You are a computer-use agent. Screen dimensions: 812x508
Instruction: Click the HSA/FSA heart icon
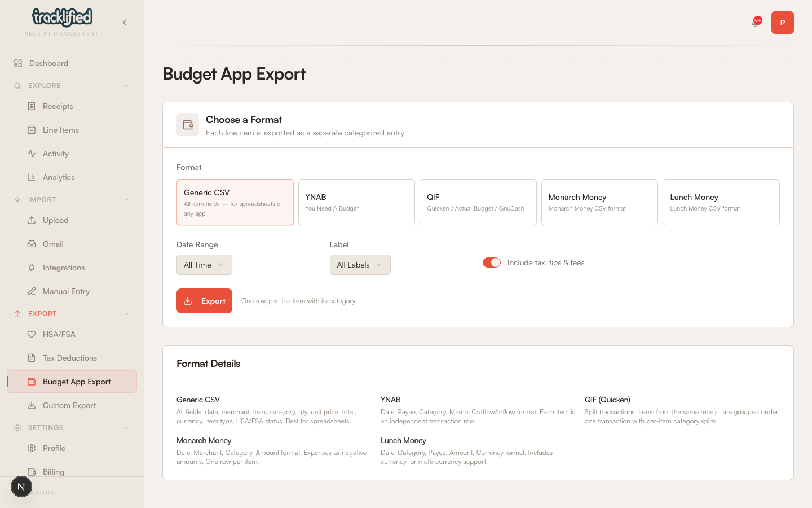pyautogui.click(x=32, y=334)
